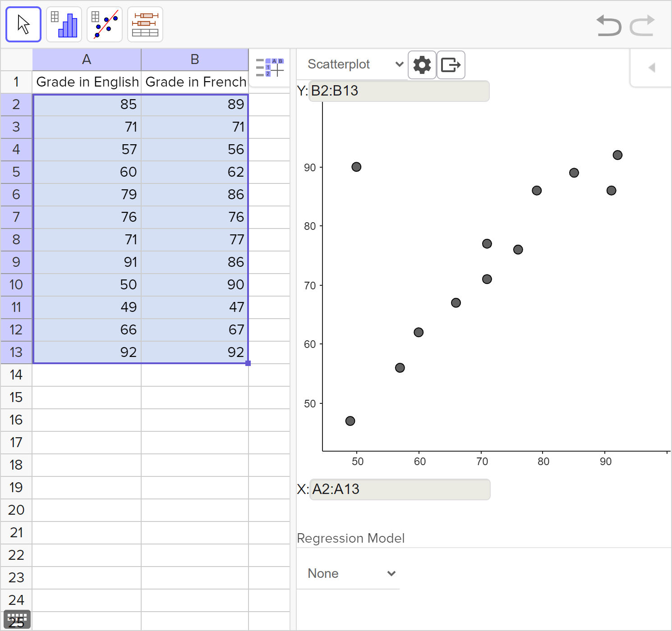Click cell B5 with value 62
This screenshot has width=672, height=631.
click(x=195, y=172)
